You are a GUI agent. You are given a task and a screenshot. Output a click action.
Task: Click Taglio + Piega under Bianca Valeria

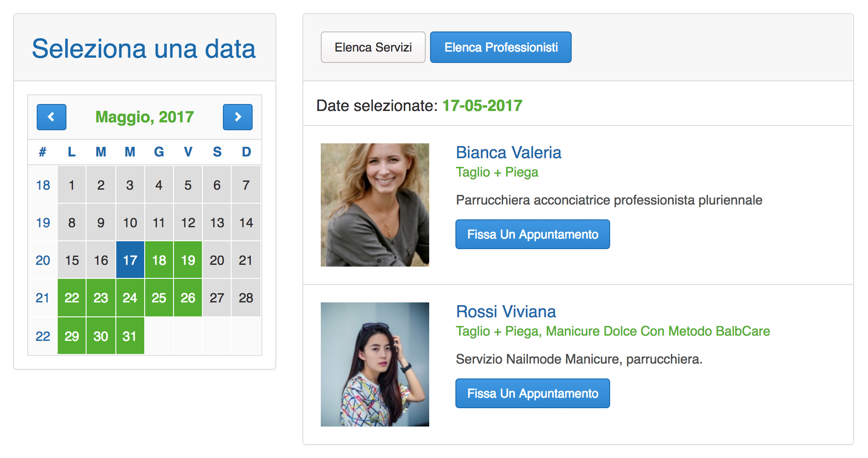pos(497,172)
